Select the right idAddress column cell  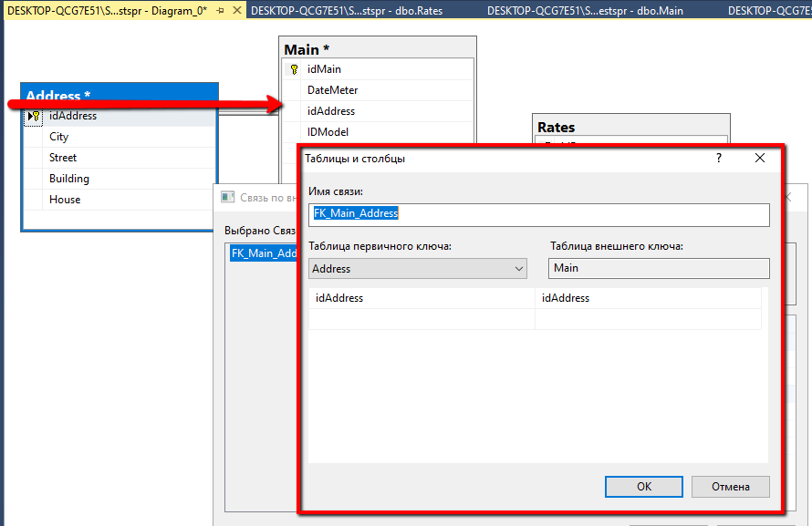648,298
